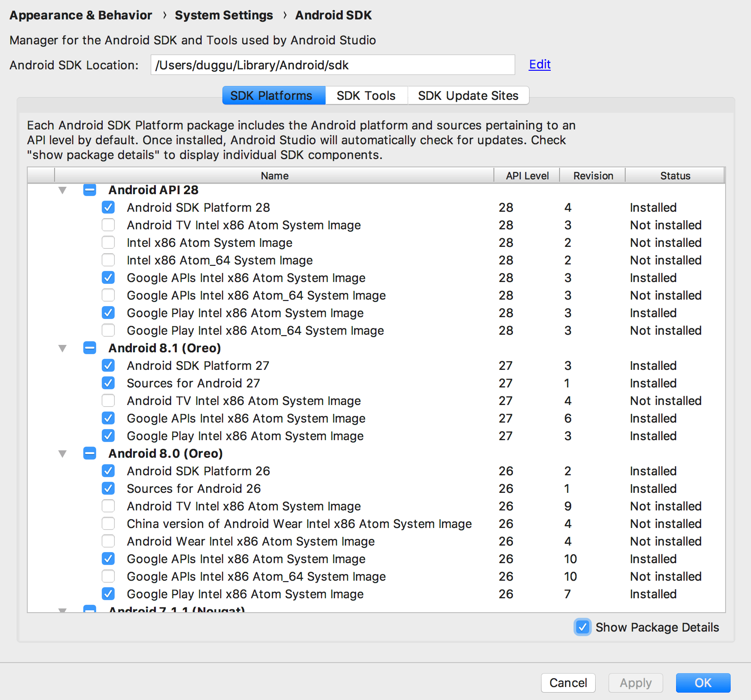
Task: Click Not installed status of Intel x86 Atom_64 image
Action: [666, 260]
